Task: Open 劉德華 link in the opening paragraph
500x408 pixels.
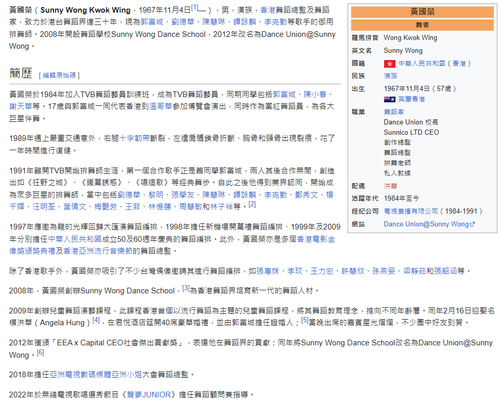Action: (183, 22)
